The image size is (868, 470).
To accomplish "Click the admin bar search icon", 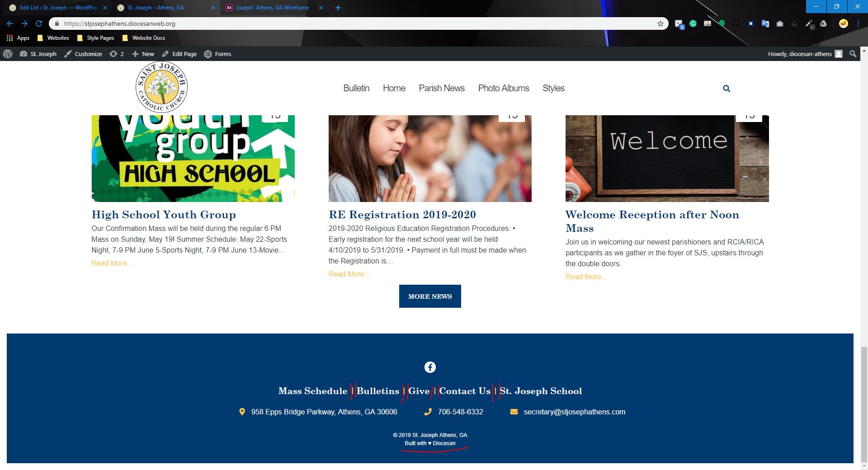I will [x=853, y=54].
